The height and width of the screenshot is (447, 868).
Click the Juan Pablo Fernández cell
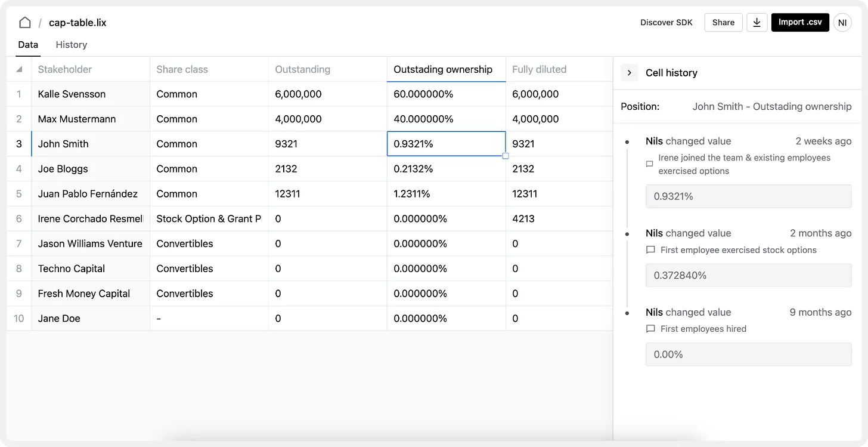[x=91, y=194]
